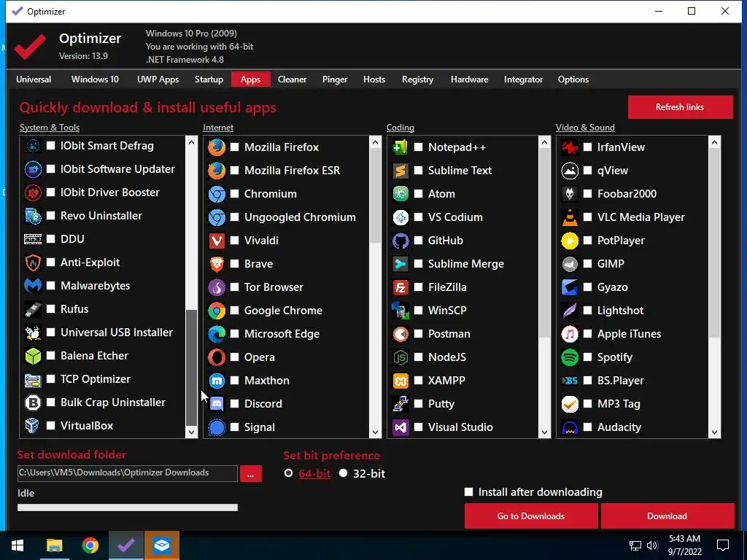Click the Refresh links button
747x560 pixels.
680,107
